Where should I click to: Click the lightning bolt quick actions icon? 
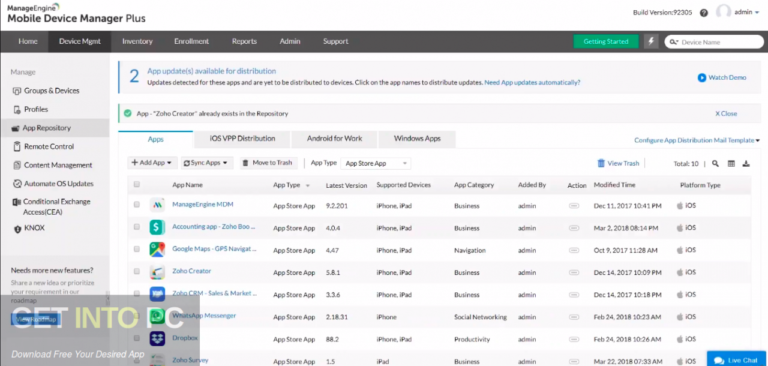[x=651, y=42]
